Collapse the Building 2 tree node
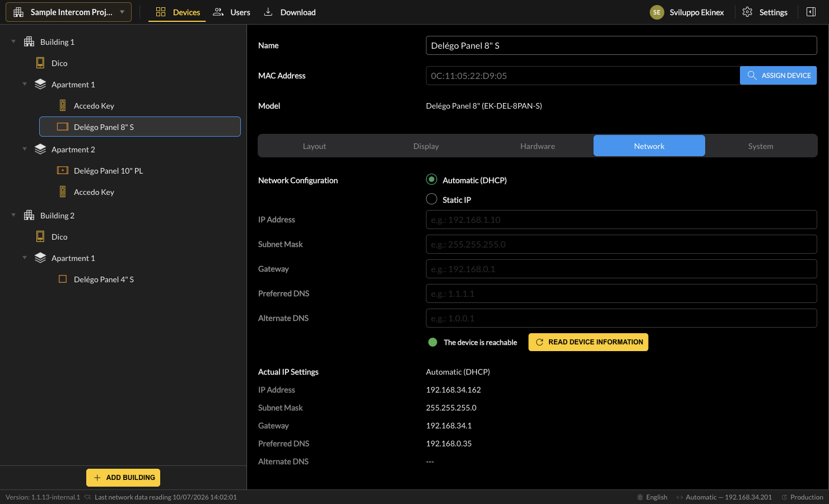This screenshot has height=504, width=829. [x=13, y=215]
